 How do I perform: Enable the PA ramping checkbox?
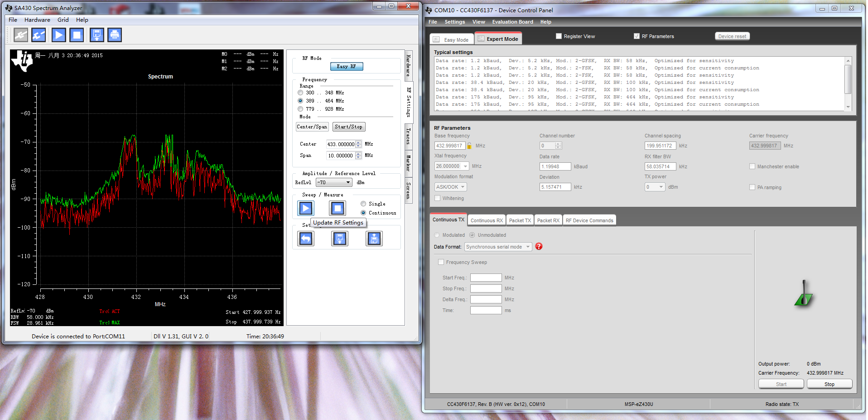(752, 187)
